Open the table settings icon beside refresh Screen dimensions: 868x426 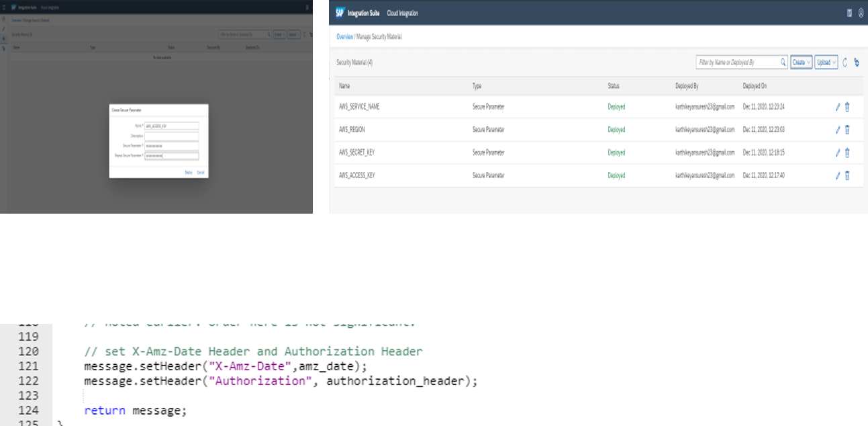point(857,62)
